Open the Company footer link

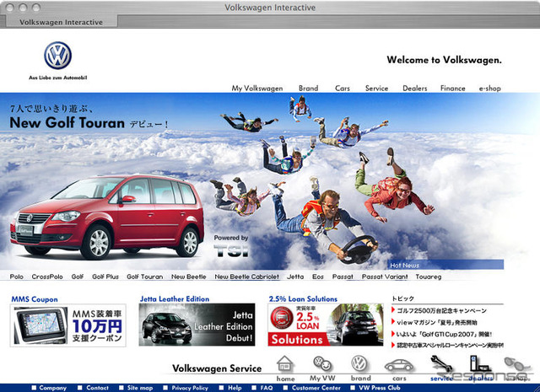(52, 388)
